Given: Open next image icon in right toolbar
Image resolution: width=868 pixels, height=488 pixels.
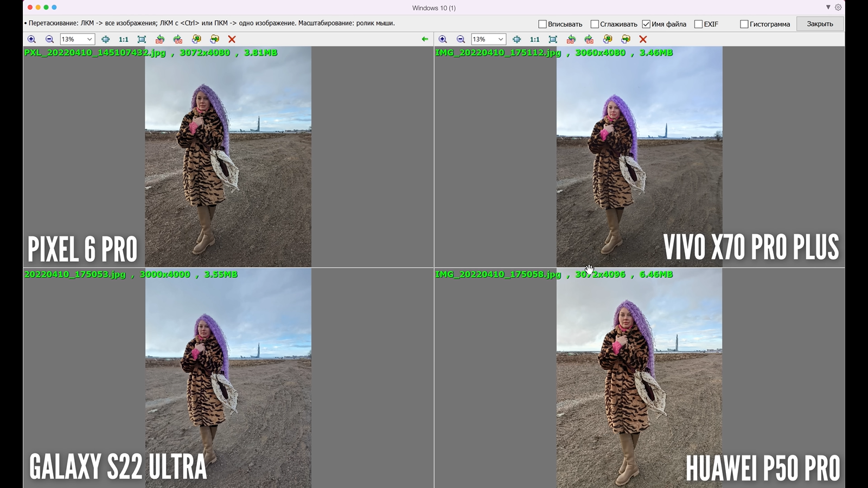Looking at the screenshot, I should click(626, 39).
